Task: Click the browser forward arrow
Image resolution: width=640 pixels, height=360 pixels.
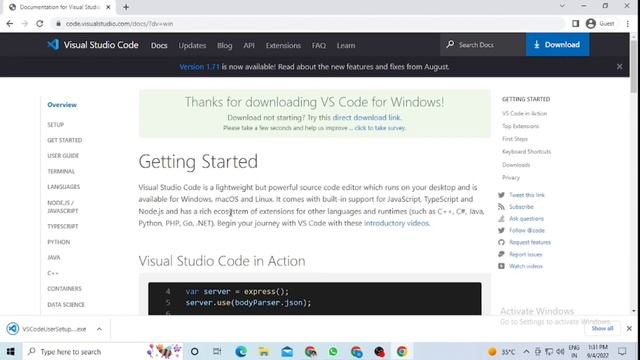Action: [24, 24]
